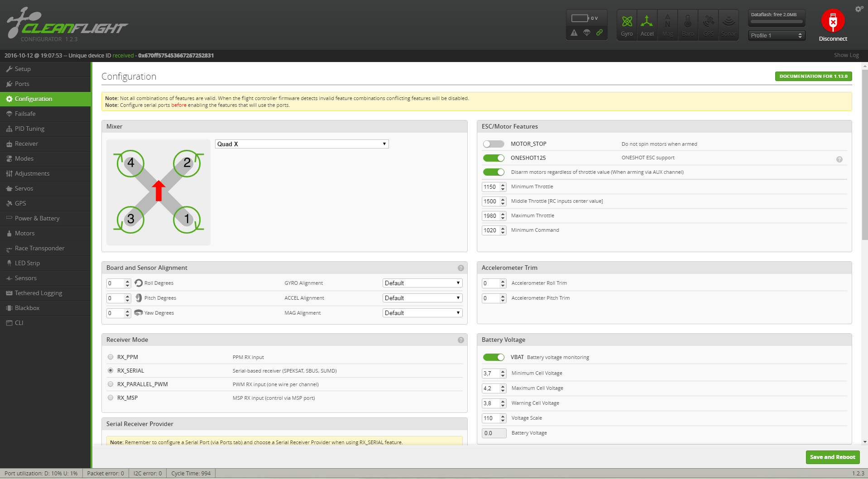Click the vertical scrollbar on the right

tap(865, 154)
